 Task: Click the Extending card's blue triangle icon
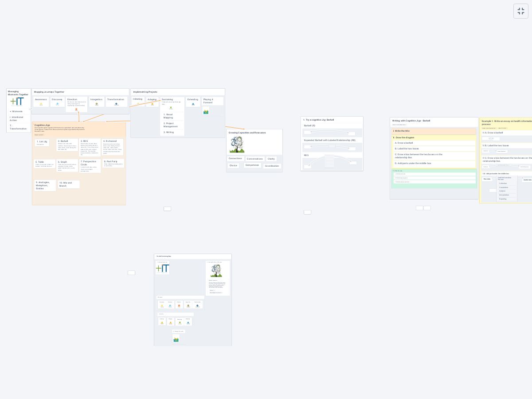click(193, 104)
